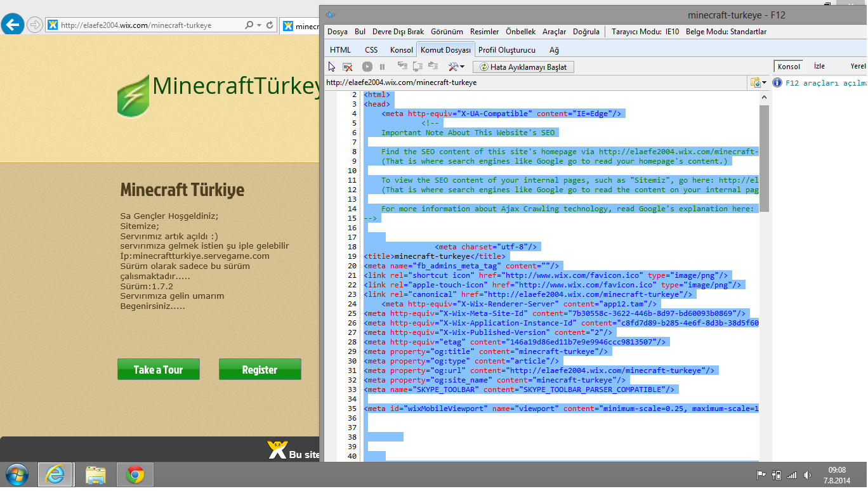Click the Take a Tour button
Screen dimensions: 868x491
(x=159, y=369)
